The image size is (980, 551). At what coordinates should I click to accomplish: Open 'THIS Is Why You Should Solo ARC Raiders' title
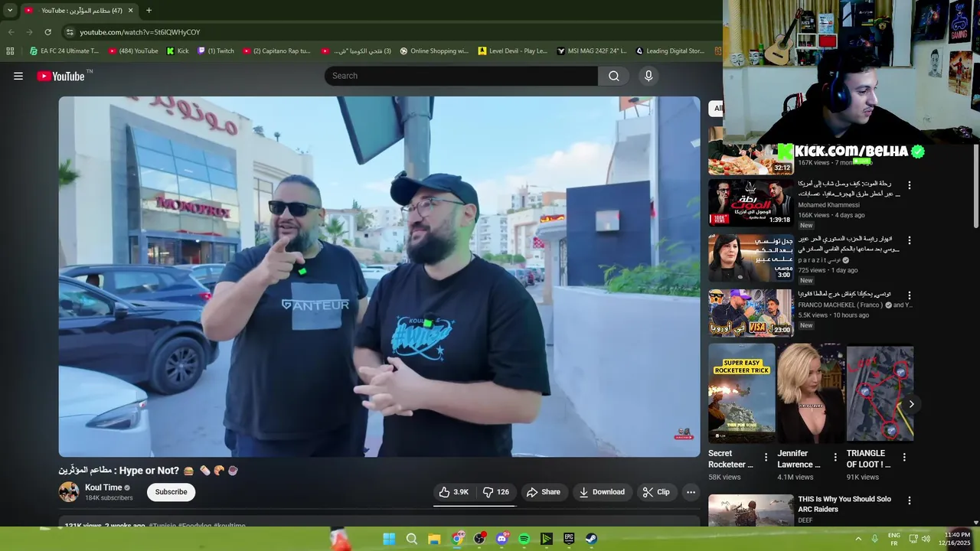tap(844, 504)
